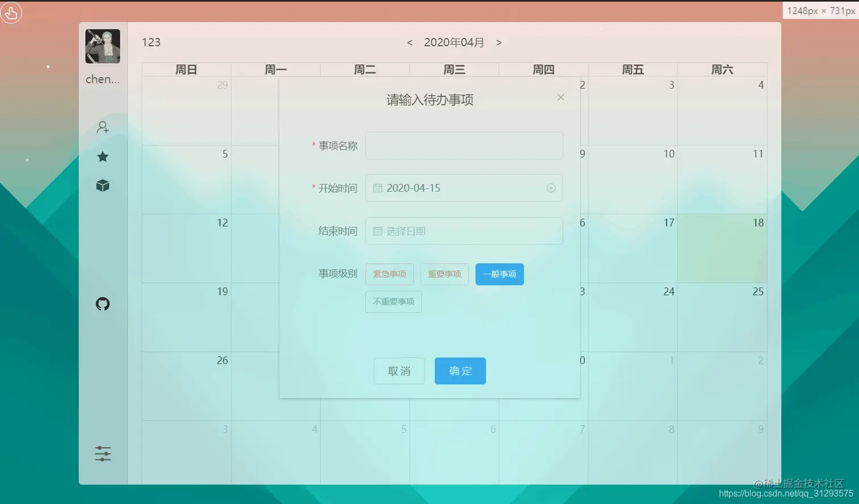Select 一般事项 level option
This screenshot has width=859, height=504.
tap(499, 274)
